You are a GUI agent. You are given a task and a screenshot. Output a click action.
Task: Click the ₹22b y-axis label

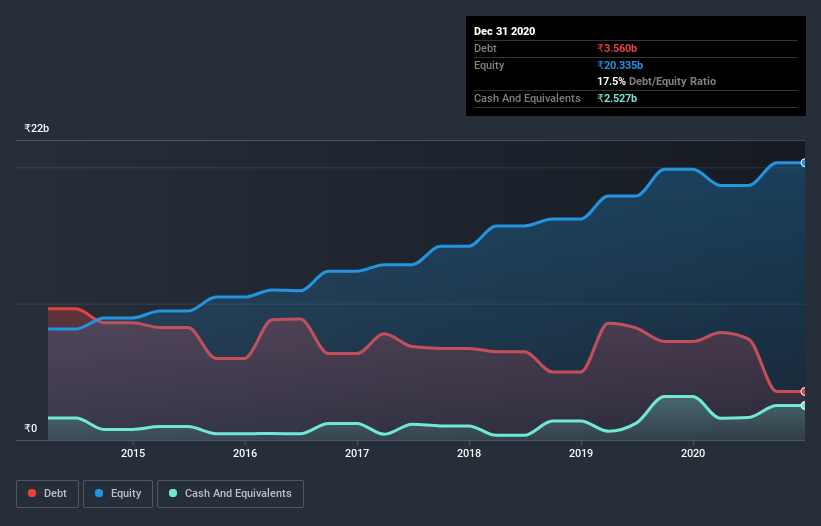click(x=37, y=128)
